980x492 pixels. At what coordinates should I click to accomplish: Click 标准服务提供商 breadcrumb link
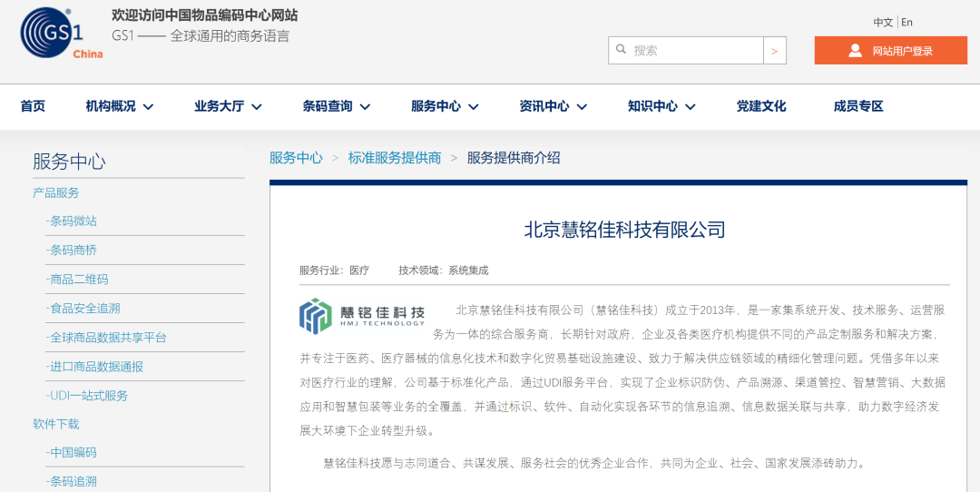point(395,158)
